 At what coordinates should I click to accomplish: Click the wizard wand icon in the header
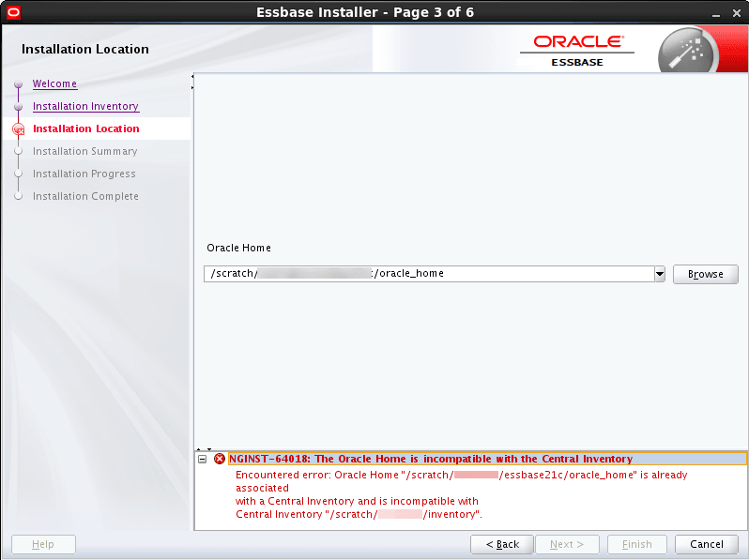(x=688, y=52)
